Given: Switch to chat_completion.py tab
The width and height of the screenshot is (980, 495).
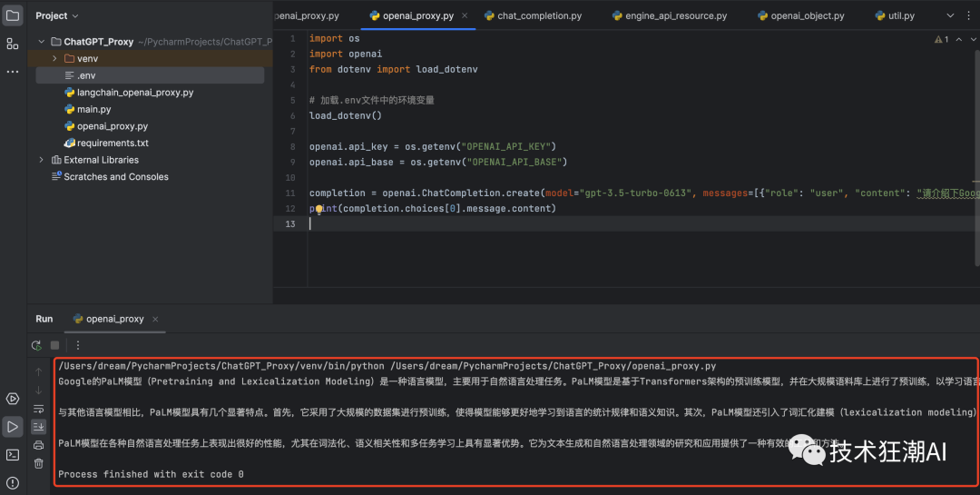Looking at the screenshot, I should [539, 15].
